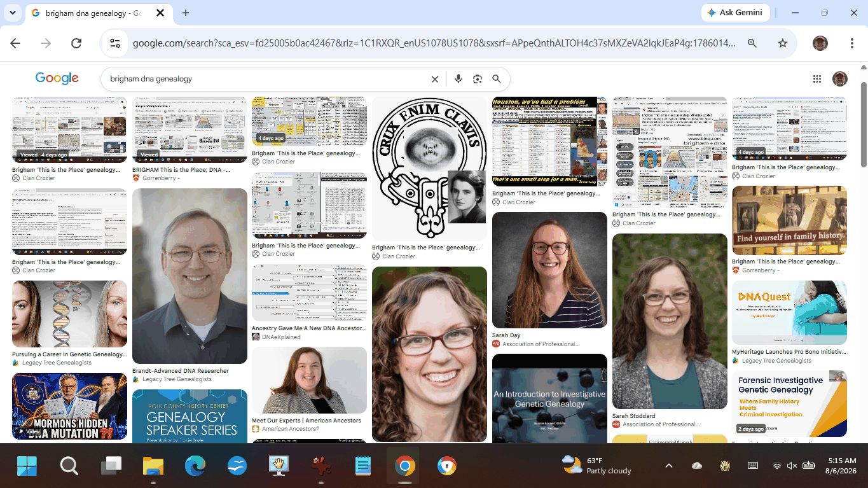868x488 pixels.
Task: Click the 'Sarah Day' caption link
Action: click(506, 335)
